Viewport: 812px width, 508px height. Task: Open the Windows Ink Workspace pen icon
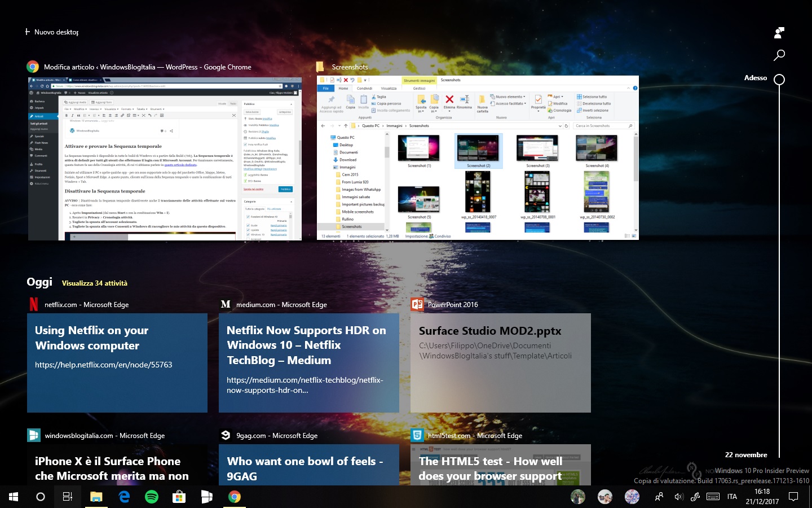tap(695, 497)
